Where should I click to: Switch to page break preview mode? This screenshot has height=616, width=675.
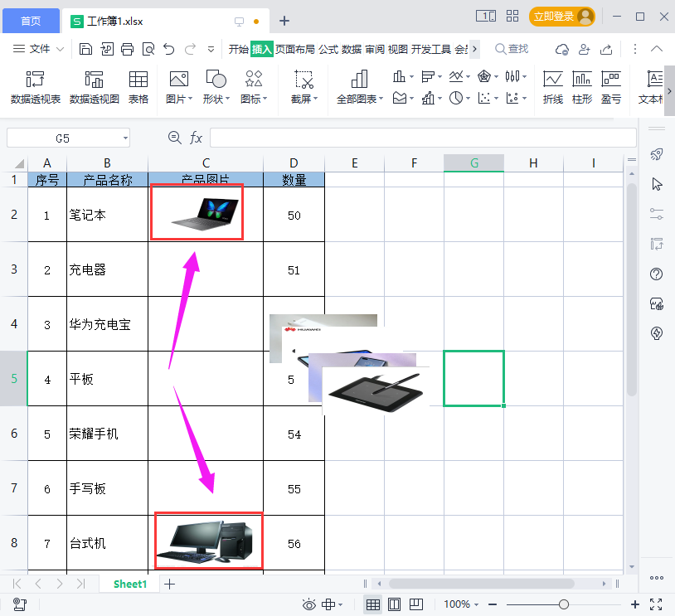(415, 604)
